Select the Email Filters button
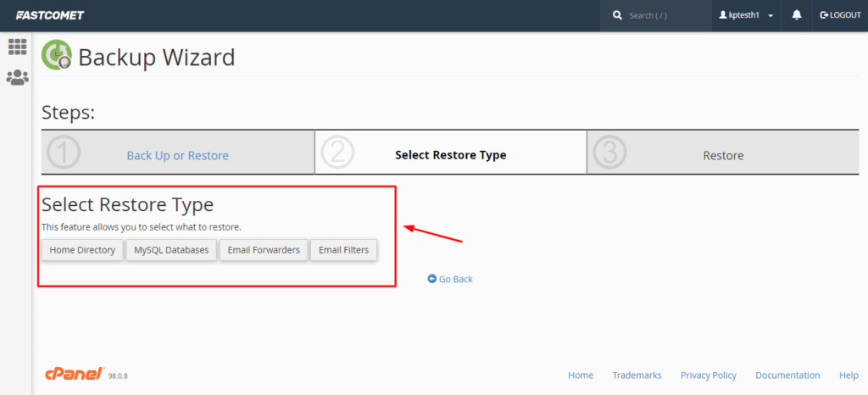 pos(343,250)
